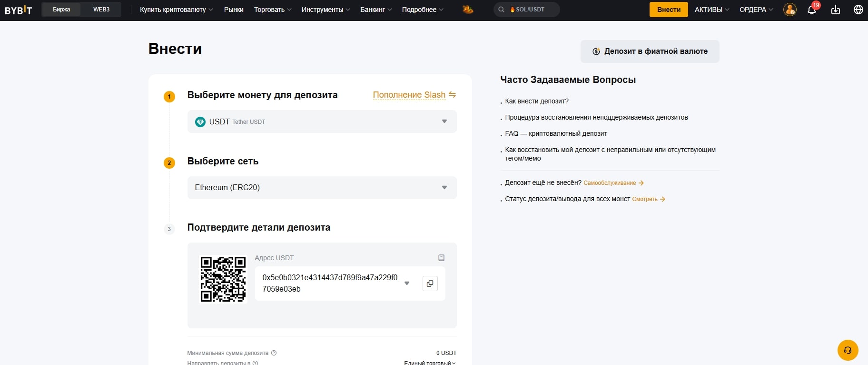Viewport: 868px width, 365px height.
Task: Click the promotional event icon in navbar
Action: [468, 9]
